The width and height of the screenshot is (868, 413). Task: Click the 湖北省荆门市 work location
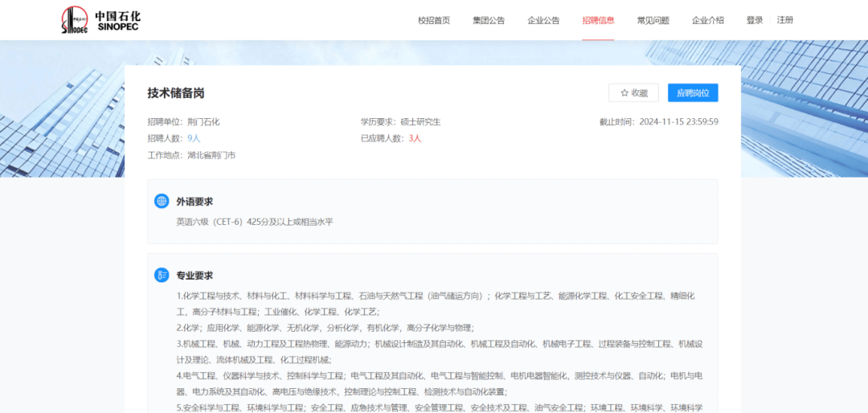click(x=211, y=155)
